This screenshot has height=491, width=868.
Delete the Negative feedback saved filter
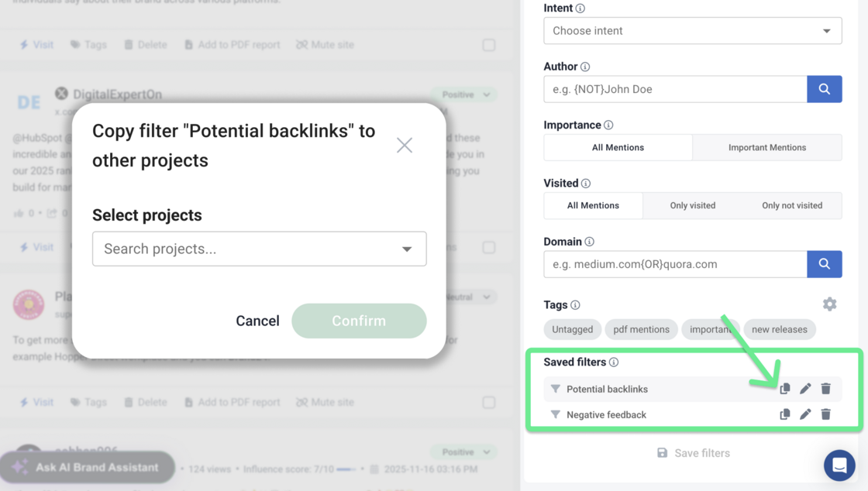pyautogui.click(x=825, y=414)
